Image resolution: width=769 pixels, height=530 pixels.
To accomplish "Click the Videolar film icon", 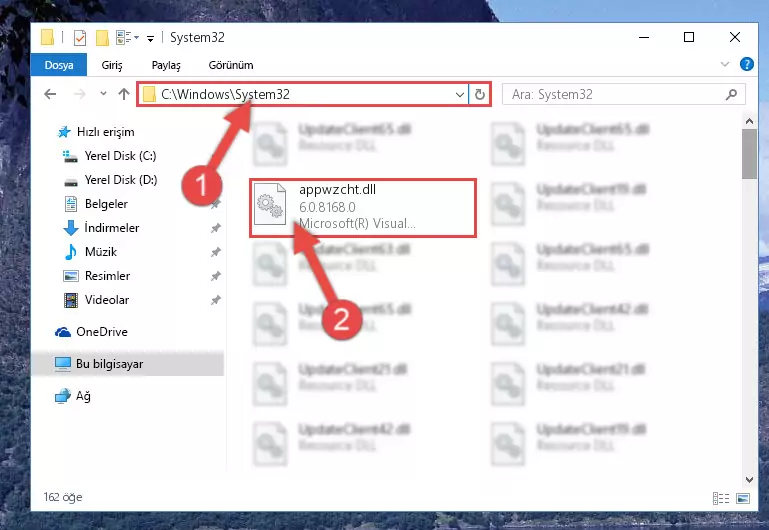I will click(x=71, y=300).
